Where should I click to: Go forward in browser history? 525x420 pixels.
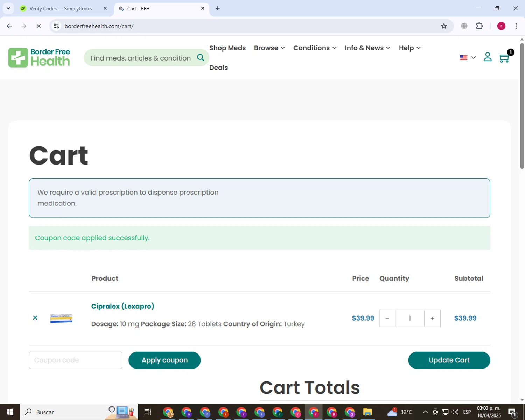tap(24, 26)
